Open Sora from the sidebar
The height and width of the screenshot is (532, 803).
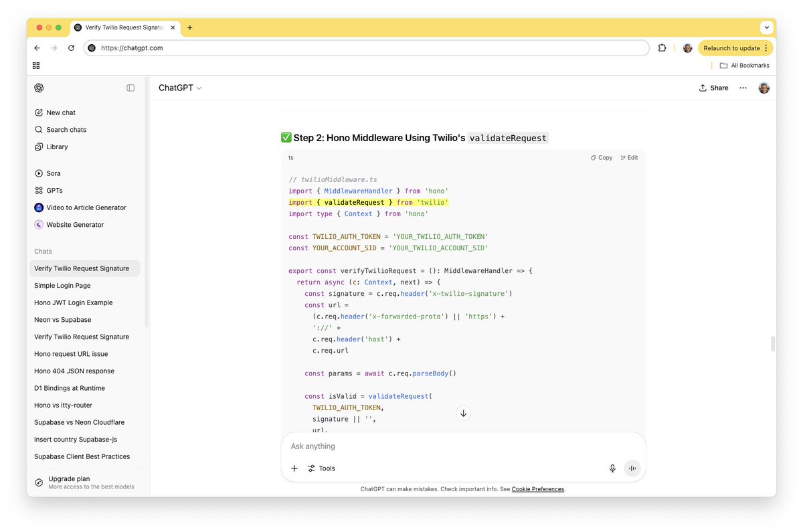point(85,173)
